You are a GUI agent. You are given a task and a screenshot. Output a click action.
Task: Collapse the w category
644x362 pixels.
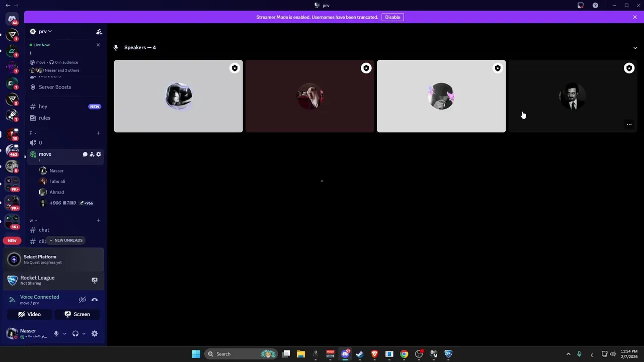click(x=33, y=221)
